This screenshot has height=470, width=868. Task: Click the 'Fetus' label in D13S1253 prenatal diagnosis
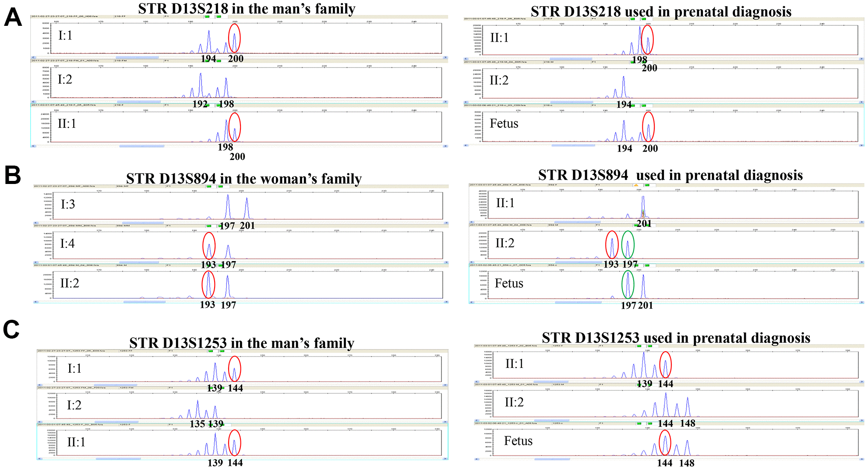518,441
